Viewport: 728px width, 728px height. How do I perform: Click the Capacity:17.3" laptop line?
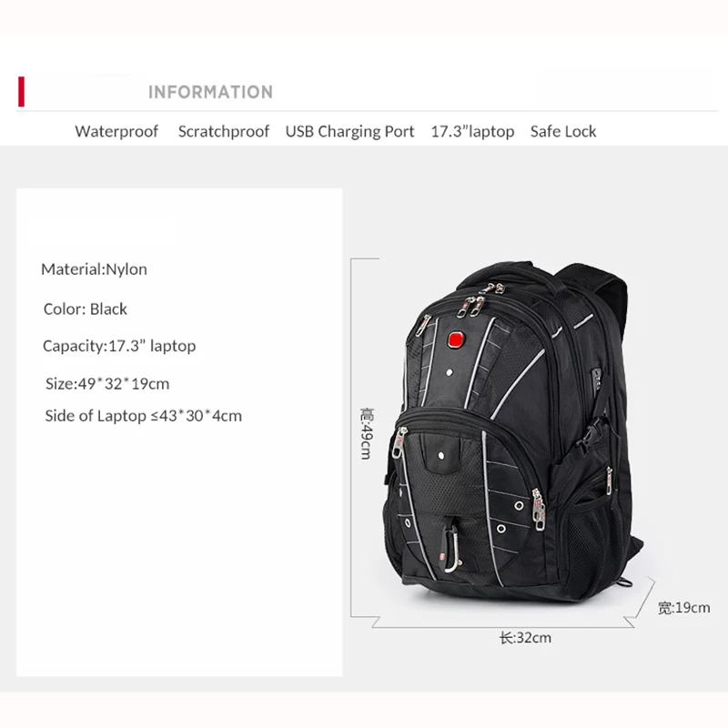tap(119, 346)
